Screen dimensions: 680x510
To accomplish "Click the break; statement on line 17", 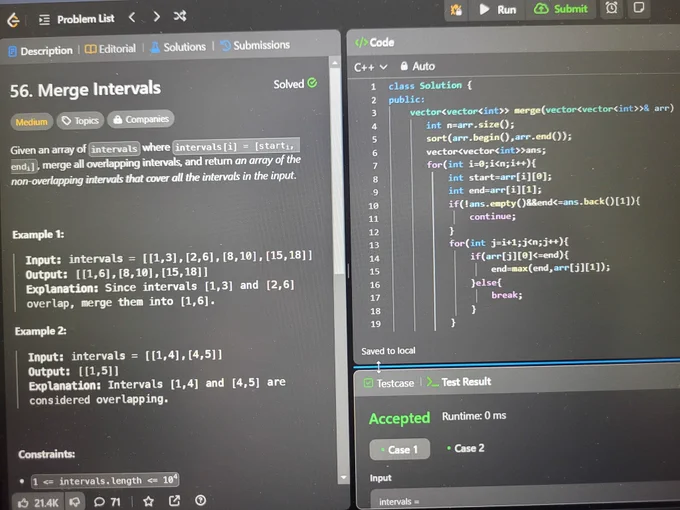I will click(507, 295).
